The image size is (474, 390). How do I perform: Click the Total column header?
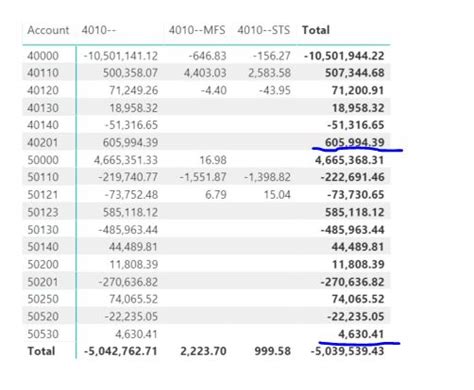coord(316,30)
